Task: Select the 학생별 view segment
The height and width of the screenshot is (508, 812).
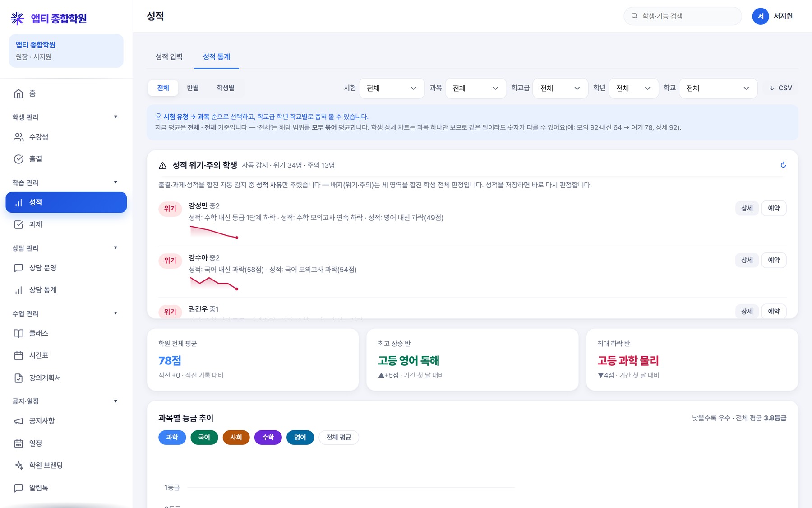Action: coord(226,88)
